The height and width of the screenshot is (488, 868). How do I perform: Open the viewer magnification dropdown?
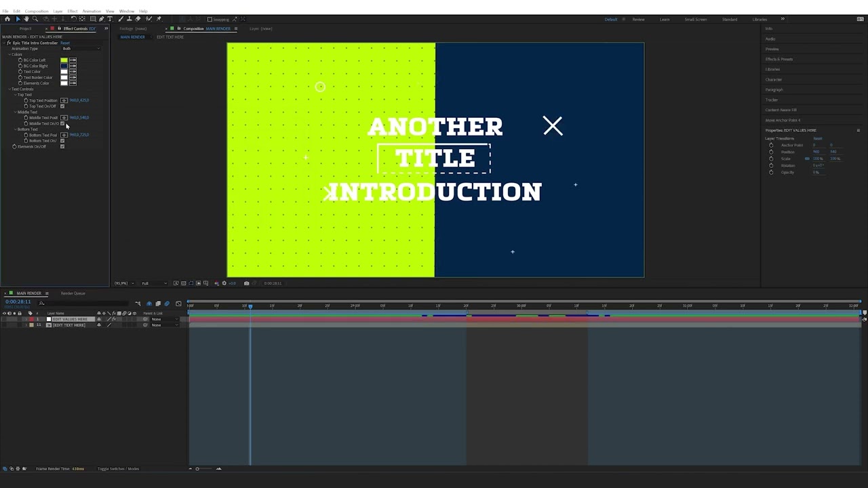pyautogui.click(x=123, y=283)
